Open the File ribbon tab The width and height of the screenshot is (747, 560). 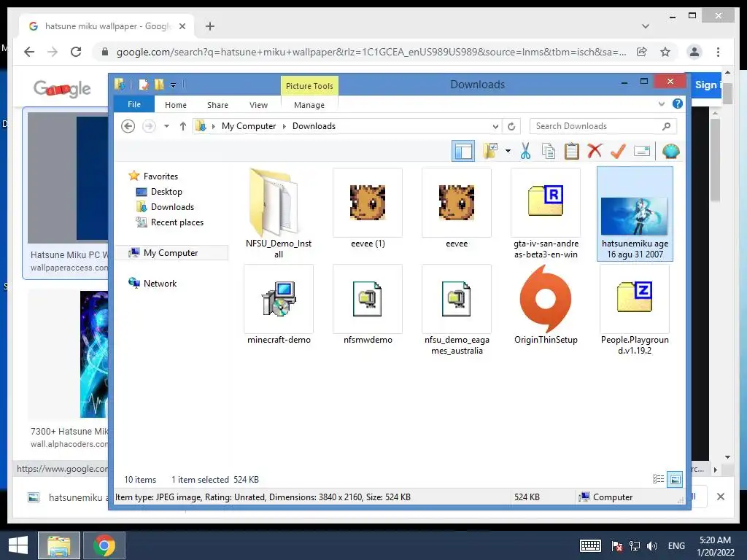pyautogui.click(x=134, y=104)
